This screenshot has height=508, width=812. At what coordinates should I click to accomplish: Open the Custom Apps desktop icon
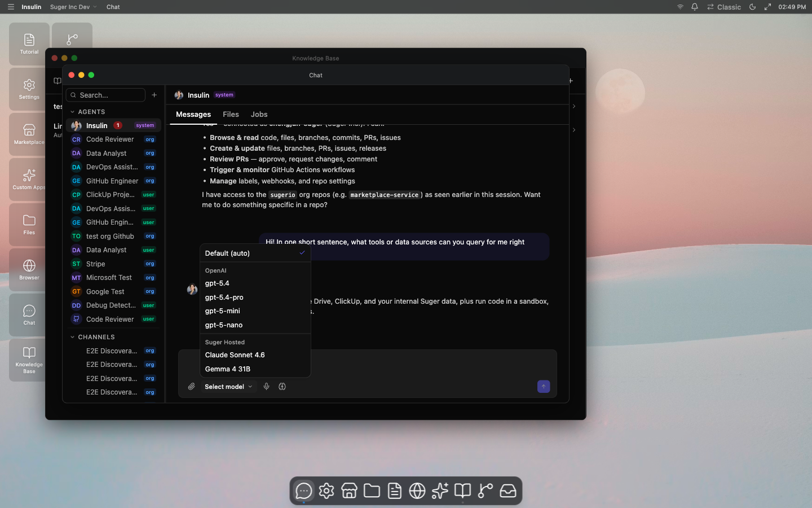click(29, 179)
